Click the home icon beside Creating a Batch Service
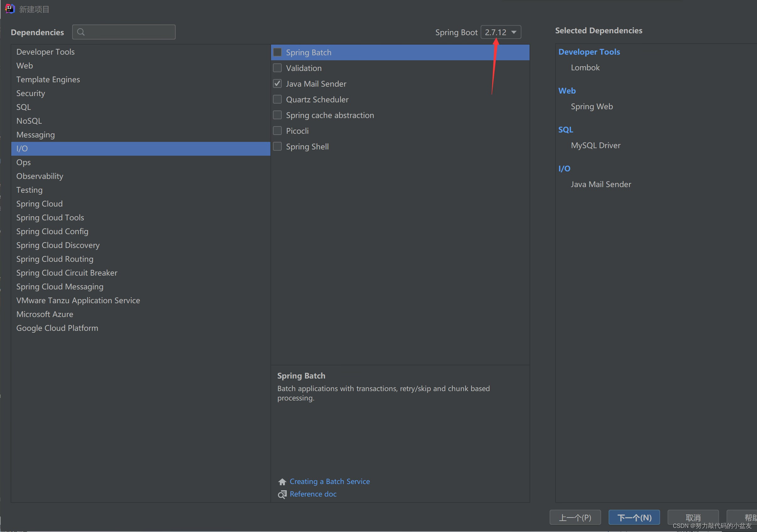757x532 pixels. point(282,482)
